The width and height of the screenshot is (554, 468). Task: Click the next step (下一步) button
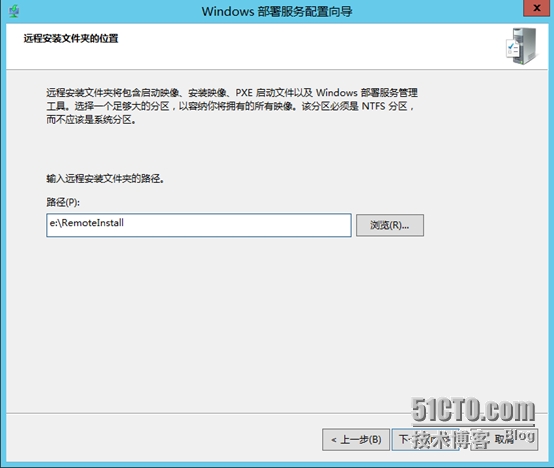pyautogui.click(x=425, y=440)
